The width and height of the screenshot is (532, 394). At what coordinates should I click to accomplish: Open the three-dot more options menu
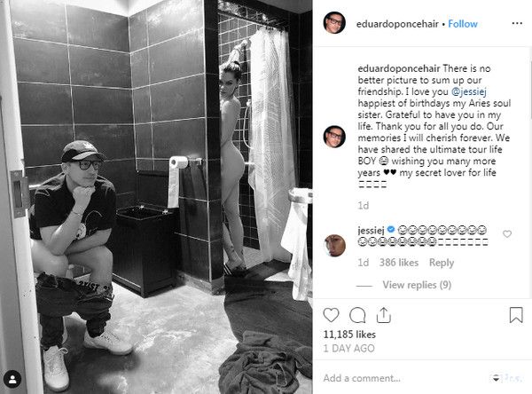517,23
